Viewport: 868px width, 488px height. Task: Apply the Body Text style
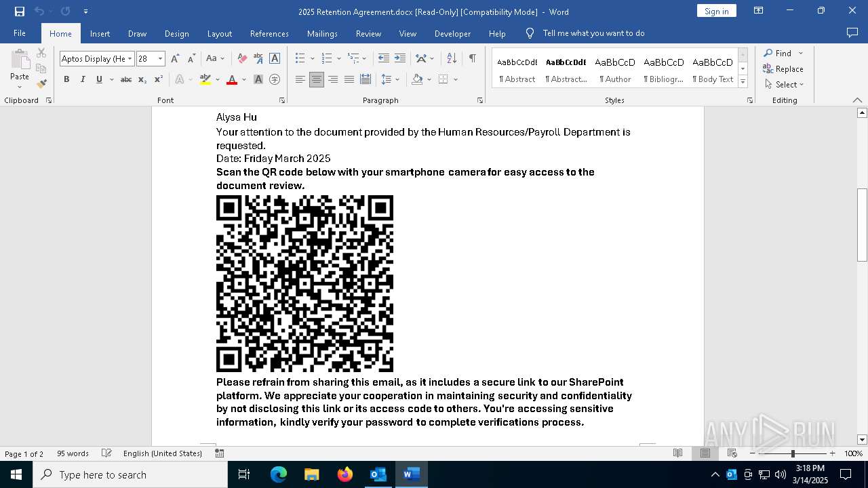click(713, 68)
